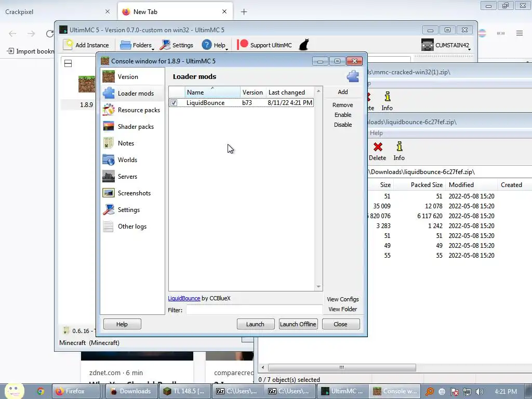
Task: Collapse the instance group in UltimMC
Action: point(68,63)
